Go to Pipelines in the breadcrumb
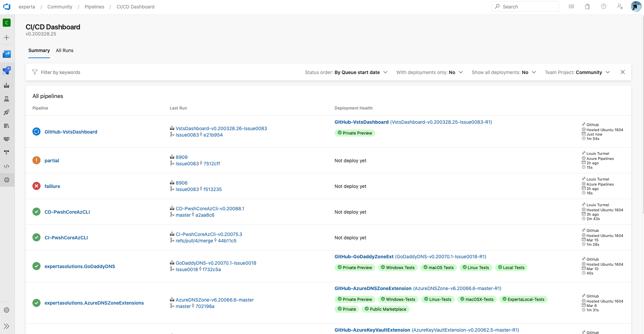Image resolution: width=644 pixels, height=334 pixels. [94, 6]
